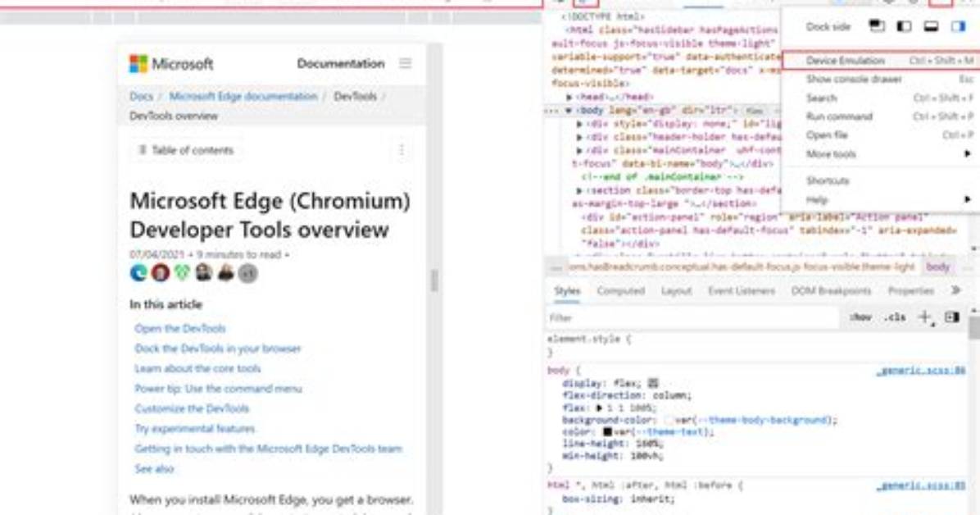The height and width of the screenshot is (515, 980).
Task: Grab the emulated viewport resize handle
Action: click(x=434, y=280)
